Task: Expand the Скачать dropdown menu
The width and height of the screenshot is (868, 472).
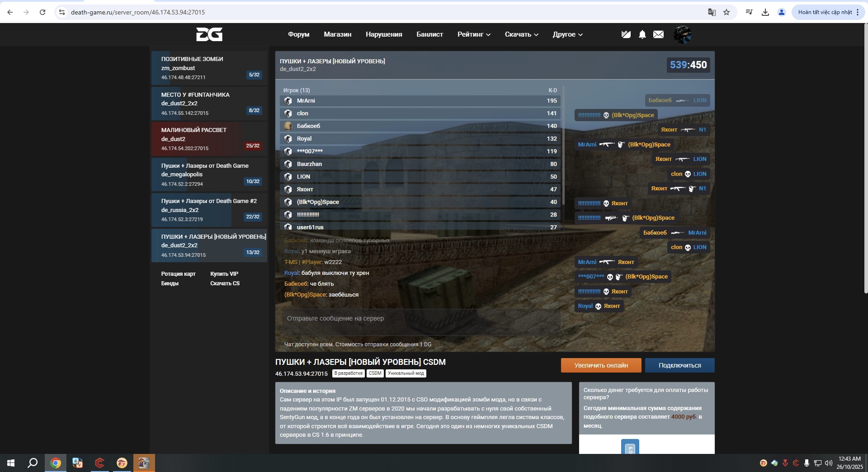Action: pyautogui.click(x=521, y=34)
